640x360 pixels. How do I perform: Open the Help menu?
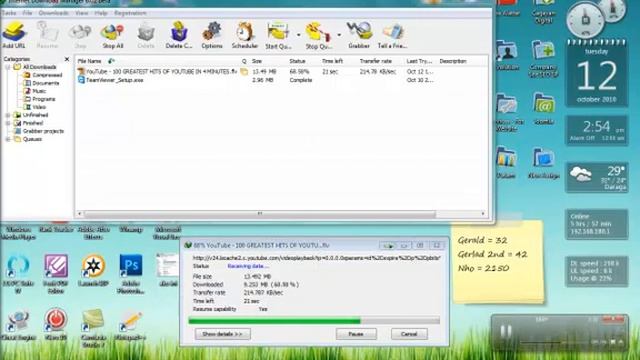tap(101, 13)
